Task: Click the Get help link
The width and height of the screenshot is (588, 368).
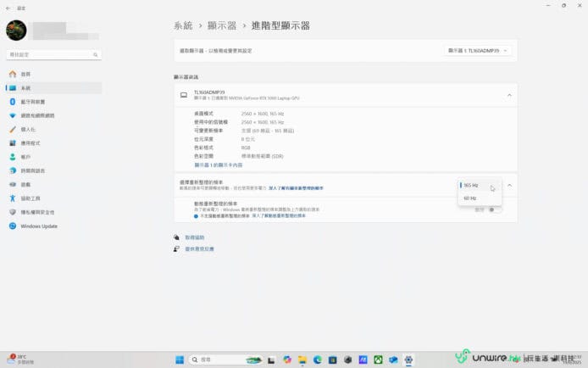Action: point(193,237)
